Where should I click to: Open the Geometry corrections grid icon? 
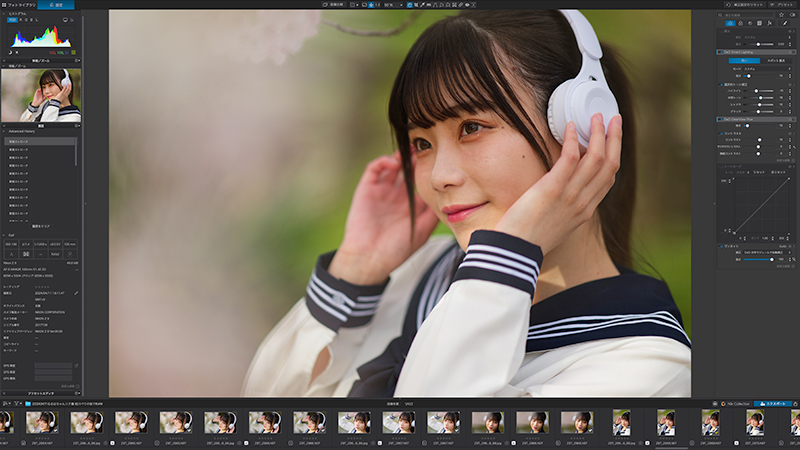click(759, 23)
